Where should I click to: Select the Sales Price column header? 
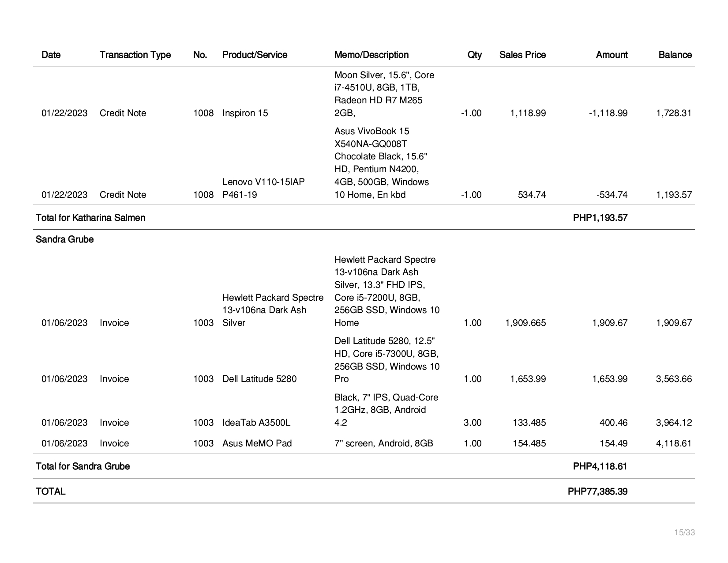pos(522,55)
